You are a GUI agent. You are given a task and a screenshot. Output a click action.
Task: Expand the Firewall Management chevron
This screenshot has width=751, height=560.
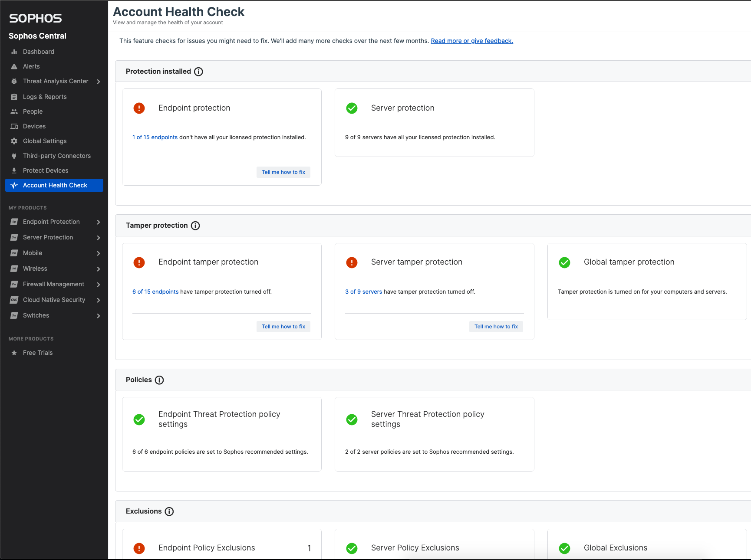pyautogui.click(x=99, y=285)
